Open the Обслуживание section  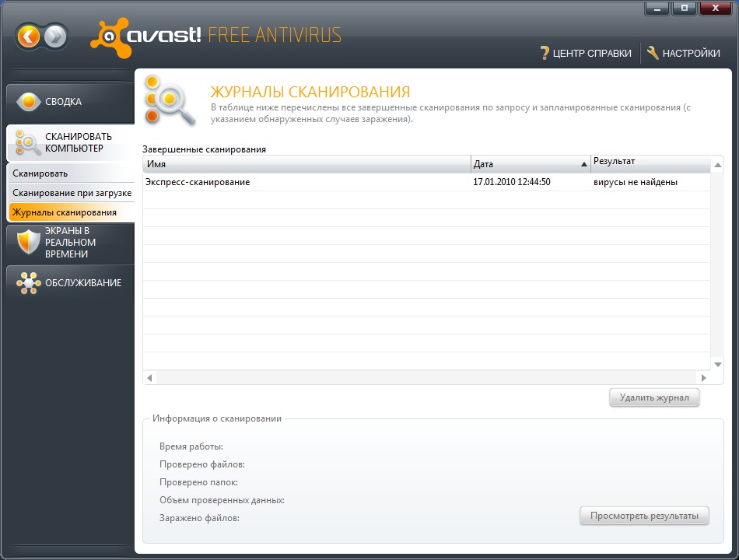71,283
